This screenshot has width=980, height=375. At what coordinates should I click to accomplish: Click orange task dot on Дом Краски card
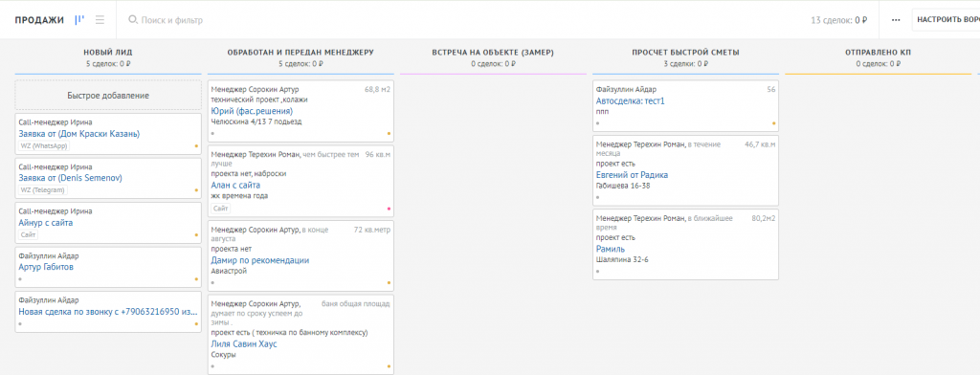coord(196,146)
